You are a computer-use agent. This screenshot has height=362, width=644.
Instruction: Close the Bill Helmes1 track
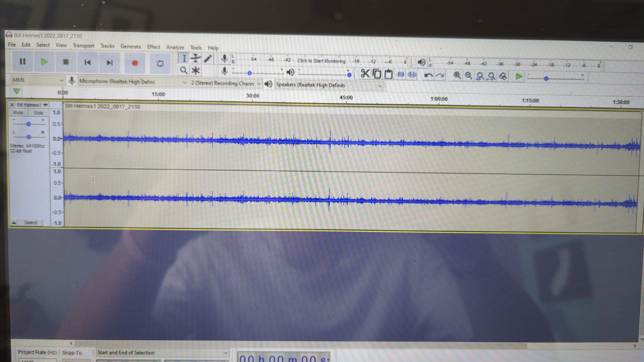12,105
